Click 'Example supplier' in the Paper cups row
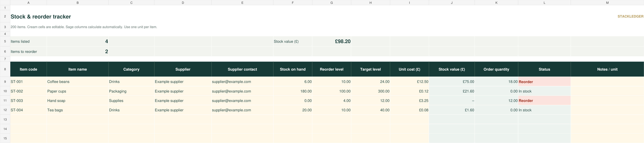The image size is (644, 143). pyautogui.click(x=183, y=91)
